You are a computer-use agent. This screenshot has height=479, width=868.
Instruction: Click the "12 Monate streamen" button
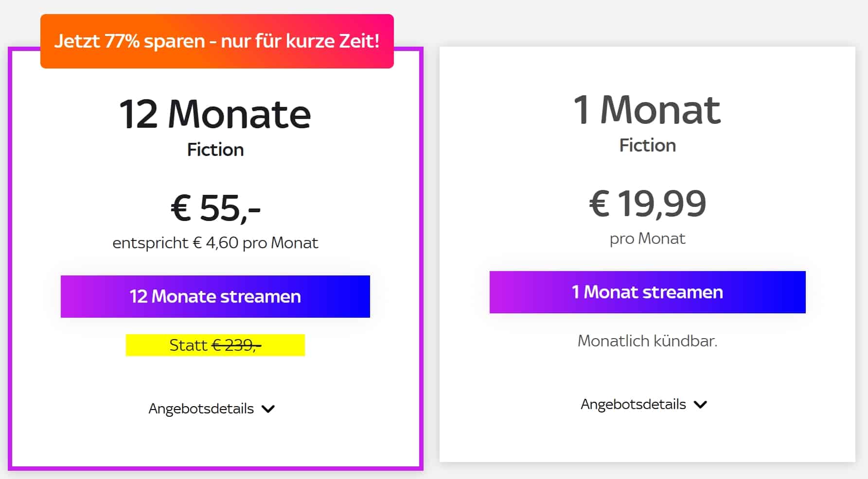click(x=215, y=296)
